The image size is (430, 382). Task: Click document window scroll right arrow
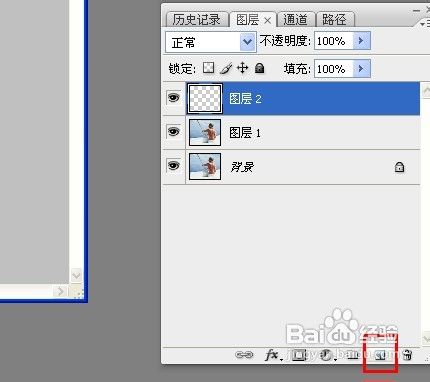(60, 291)
